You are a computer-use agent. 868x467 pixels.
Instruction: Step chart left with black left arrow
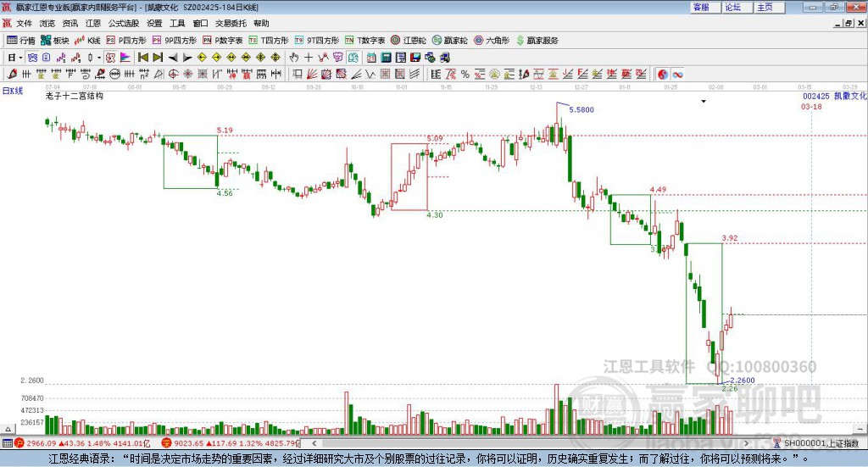(x=173, y=58)
